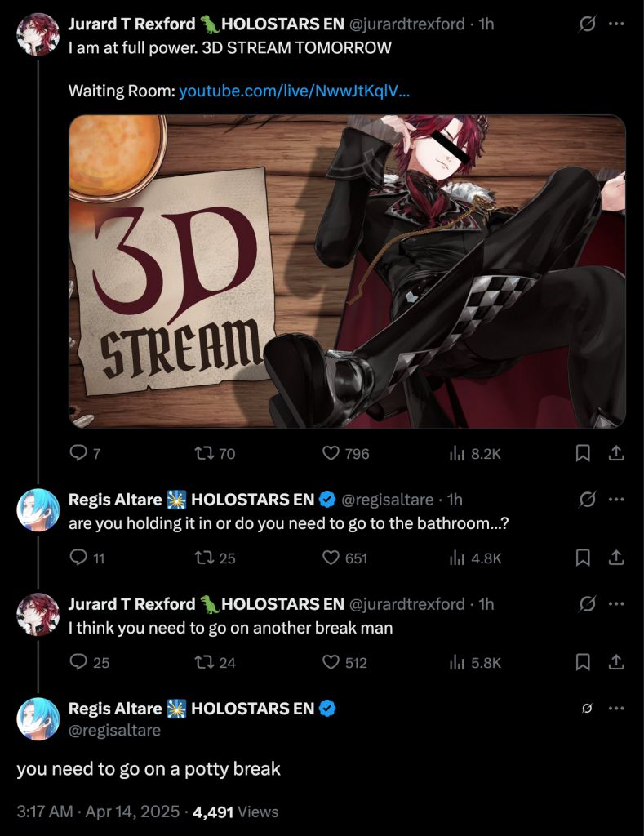Open more options on 'another break man' reply
The height and width of the screenshot is (836, 644).
615,604
